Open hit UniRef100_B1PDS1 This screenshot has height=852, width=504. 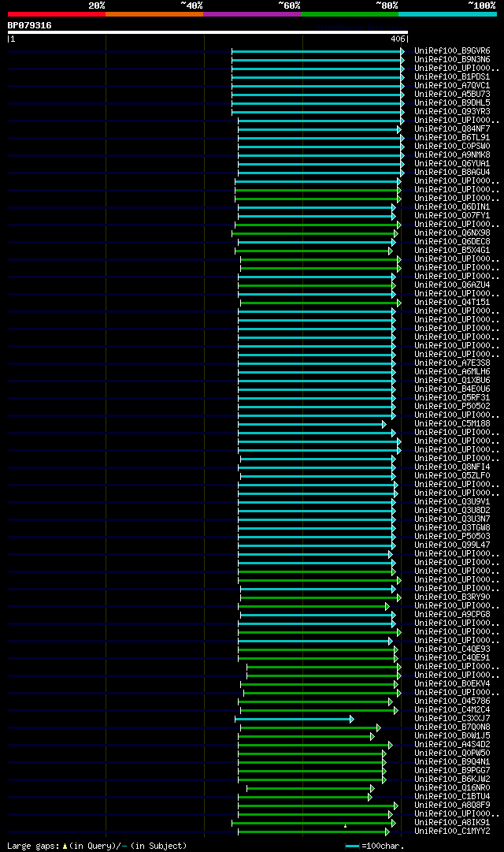click(x=452, y=77)
